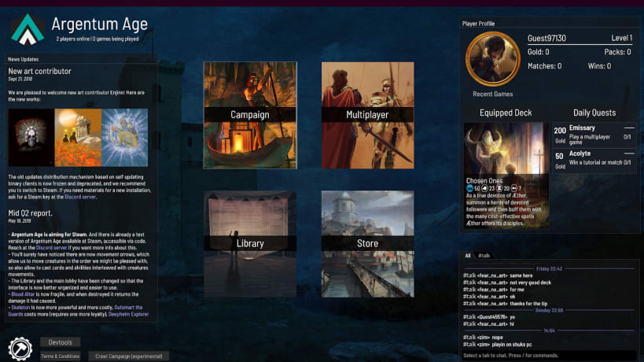Image resolution: width=644 pixels, height=362 pixels.
Task: Open the Deepheim Explorer card link
Action: coord(128,314)
